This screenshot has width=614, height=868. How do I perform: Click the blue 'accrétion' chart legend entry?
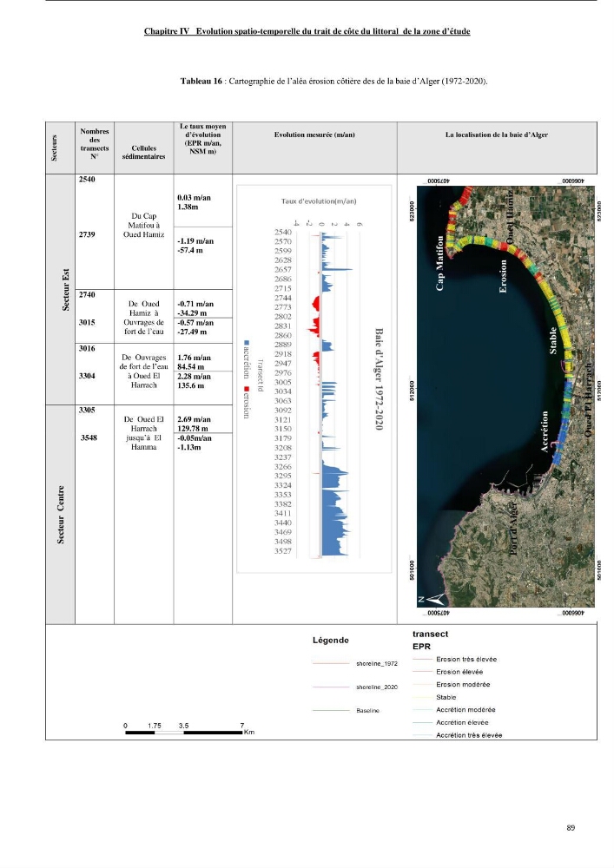pos(247,358)
